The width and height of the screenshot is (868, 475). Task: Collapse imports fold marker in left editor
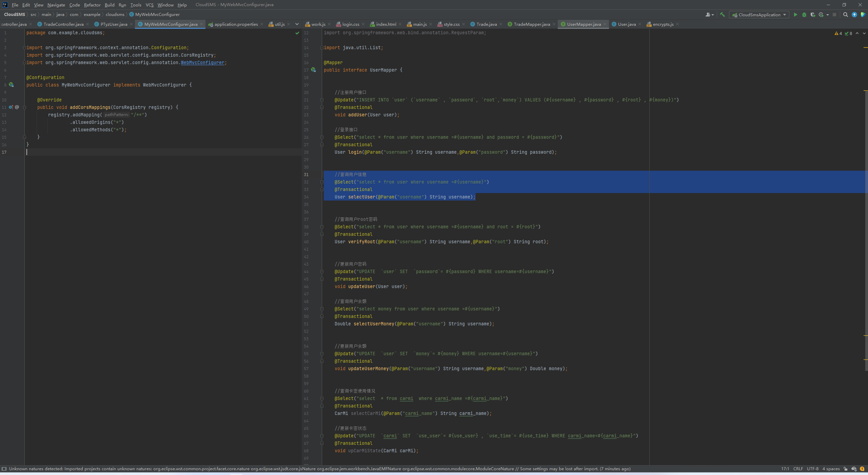[x=24, y=47]
